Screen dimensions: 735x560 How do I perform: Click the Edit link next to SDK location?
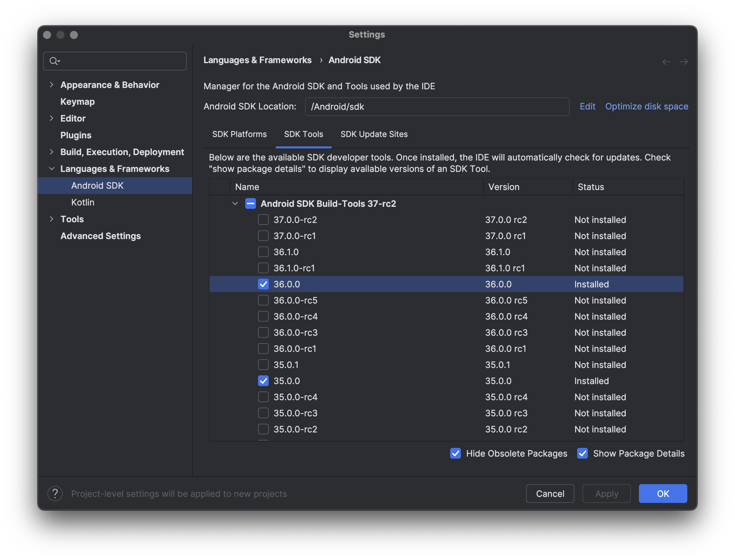click(x=587, y=106)
